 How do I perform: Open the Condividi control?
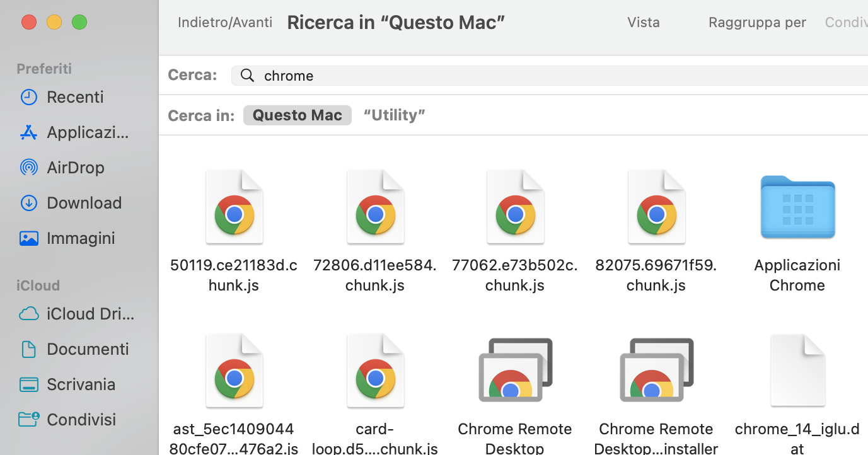pos(846,22)
